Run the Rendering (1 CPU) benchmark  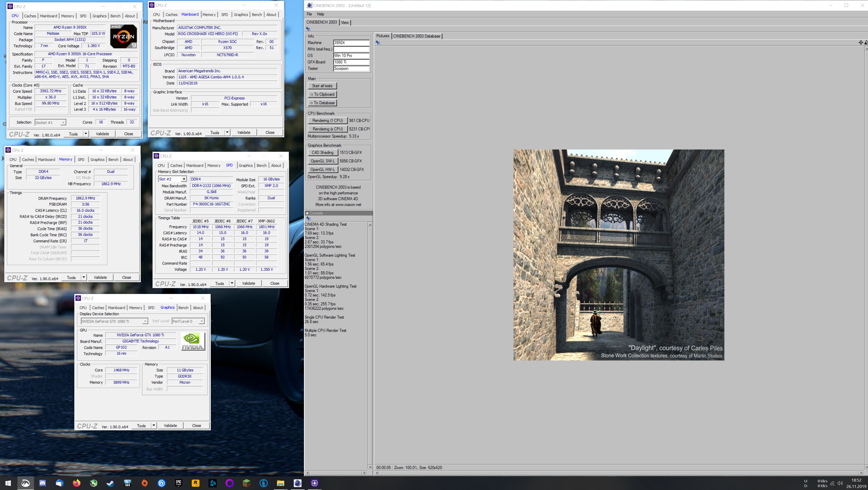[x=327, y=120]
